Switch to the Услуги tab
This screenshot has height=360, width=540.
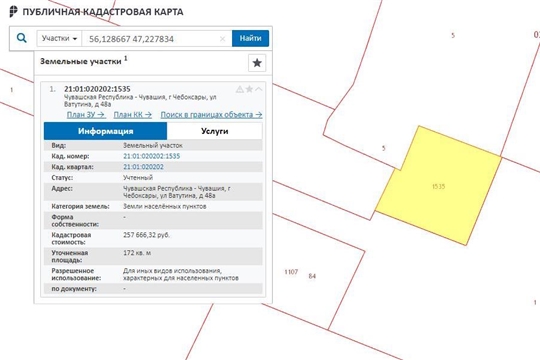click(x=215, y=131)
